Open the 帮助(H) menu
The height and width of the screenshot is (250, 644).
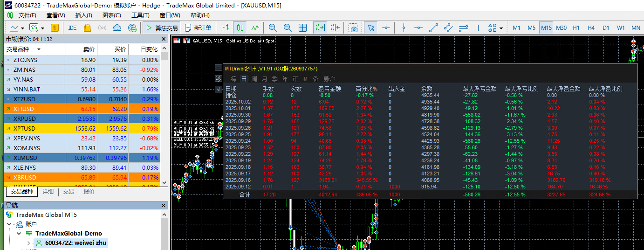point(200,15)
